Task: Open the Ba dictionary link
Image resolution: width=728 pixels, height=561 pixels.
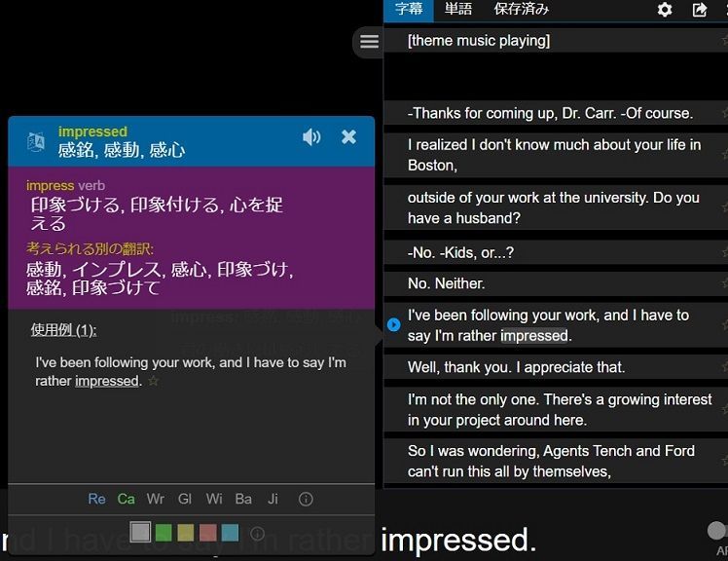Action: point(243,499)
